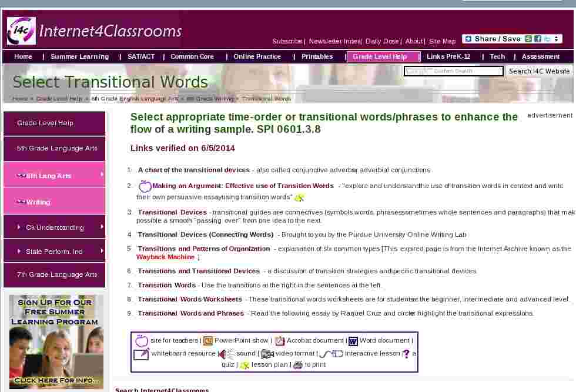Image resolution: width=576 pixels, height=392 pixels.
Task: Open the Site Map link
Action: pos(442,41)
